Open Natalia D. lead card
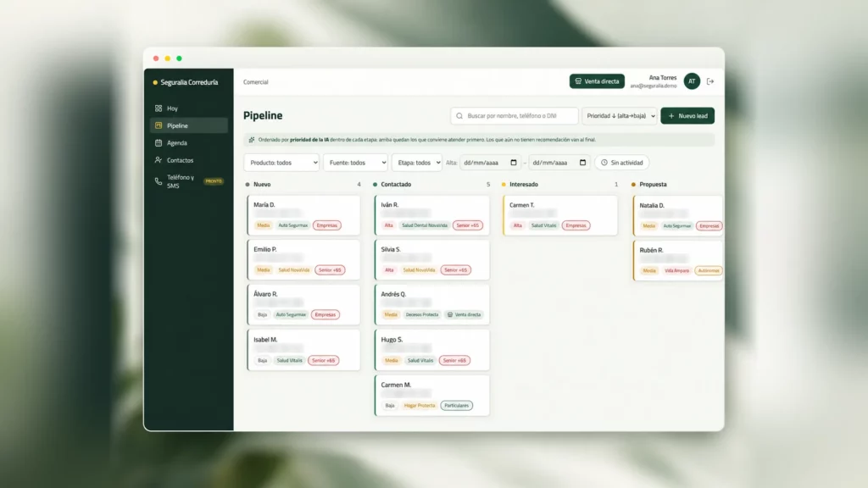Image resolution: width=868 pixels, height=488 pixels. pos(677,216)
